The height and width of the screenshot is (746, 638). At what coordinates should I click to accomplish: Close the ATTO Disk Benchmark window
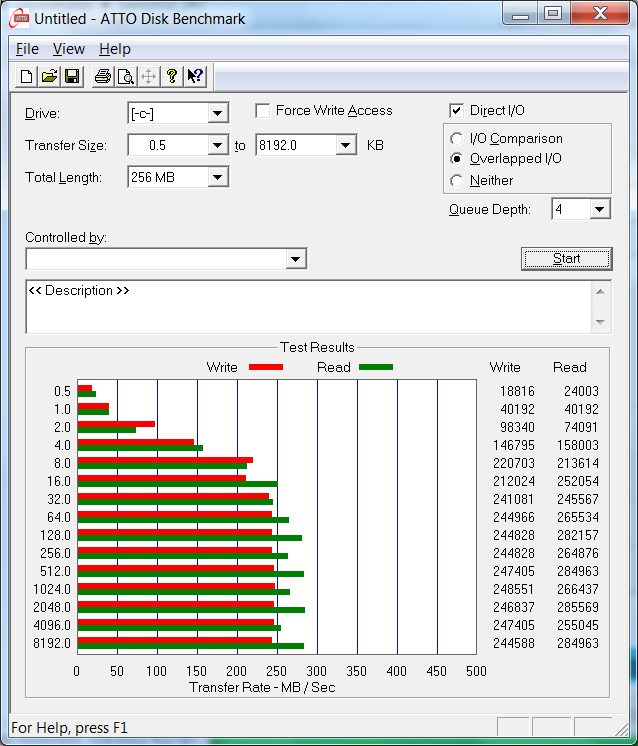(x=599, y=14)
